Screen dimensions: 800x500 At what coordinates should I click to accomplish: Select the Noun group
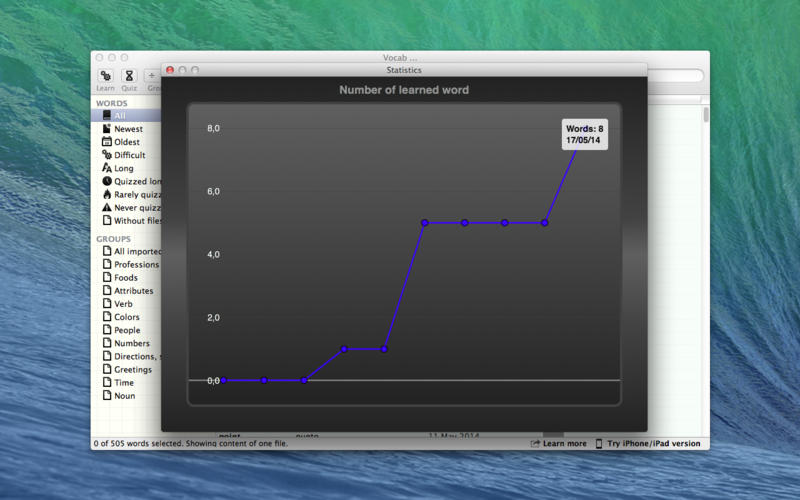tap(124, 396)
